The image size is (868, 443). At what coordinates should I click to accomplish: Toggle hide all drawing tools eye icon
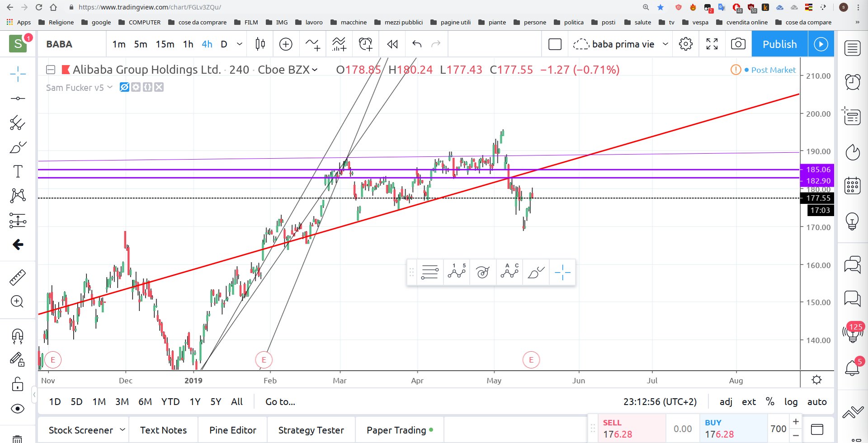pos(18,409)
